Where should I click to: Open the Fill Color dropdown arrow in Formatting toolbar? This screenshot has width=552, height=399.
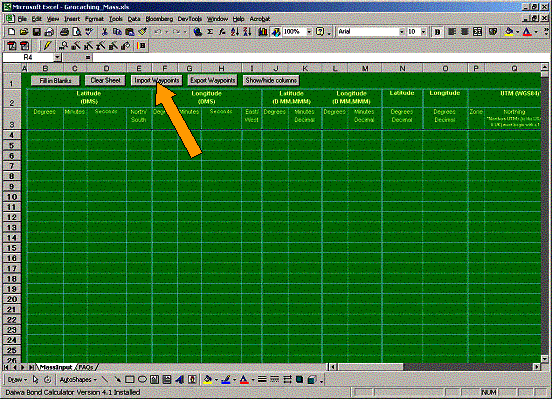518,32
